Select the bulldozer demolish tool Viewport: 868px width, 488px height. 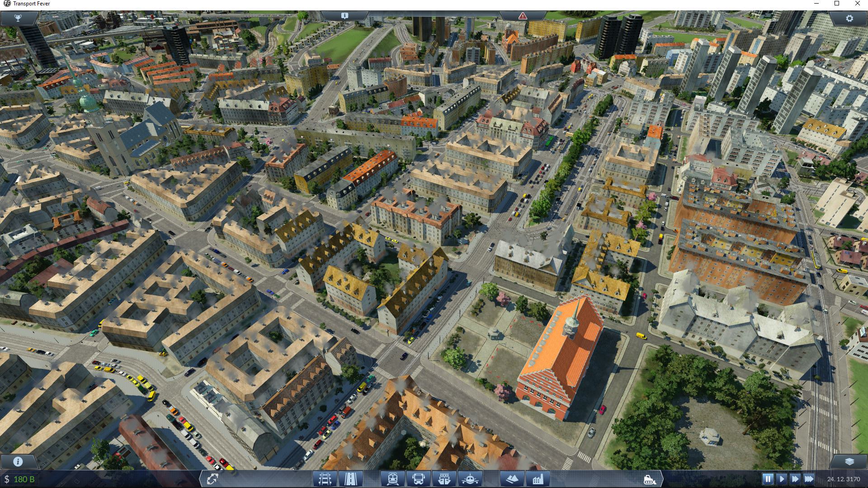click(x=650, y=479)
